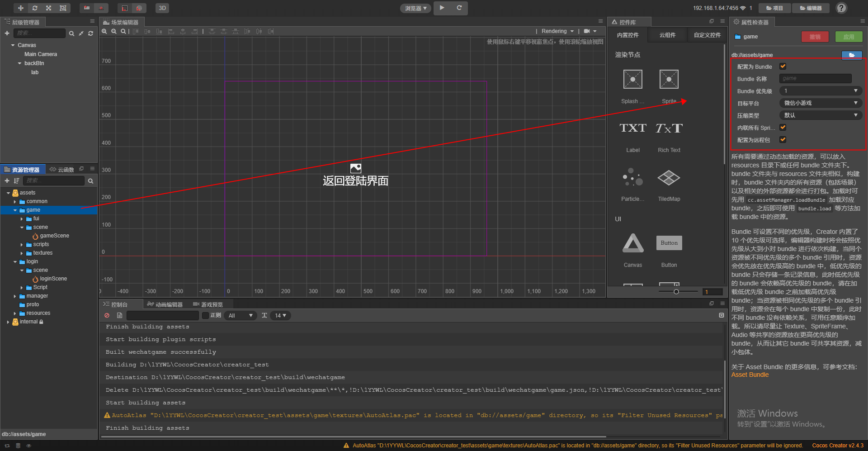This screenshot has height=451, width=868.
Task: Refresh the hierarchy panel
Action: point(90,33)
